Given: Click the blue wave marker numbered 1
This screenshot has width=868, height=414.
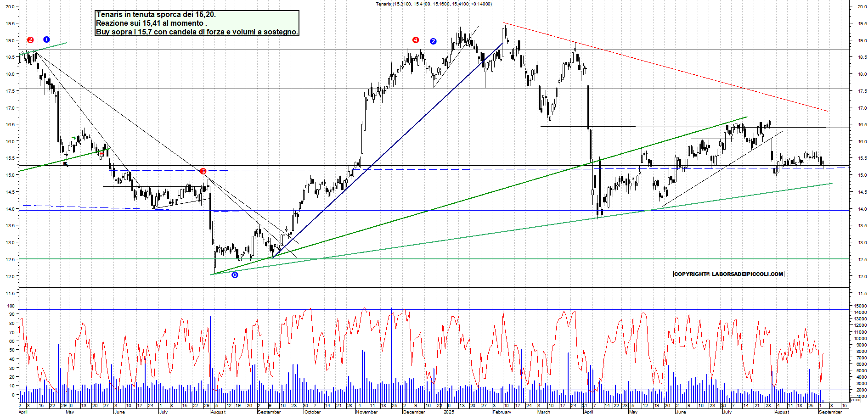Looking at the screenshot, I should click(x=46, y=39).
